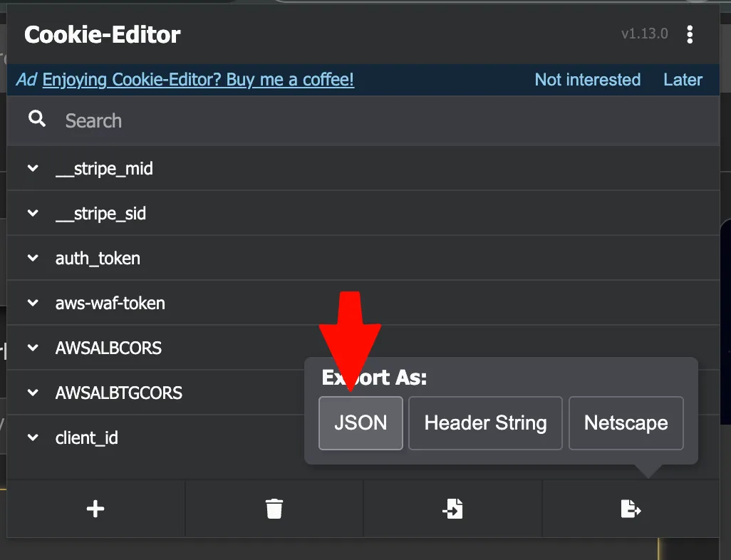Click the v1.13.0 version label
This screenshot has width=731, height=560.
pyautogui.click(x=644, y=33)
